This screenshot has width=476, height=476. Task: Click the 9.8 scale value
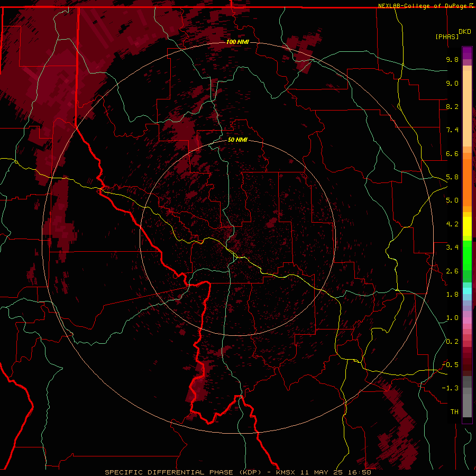(452, 59)
